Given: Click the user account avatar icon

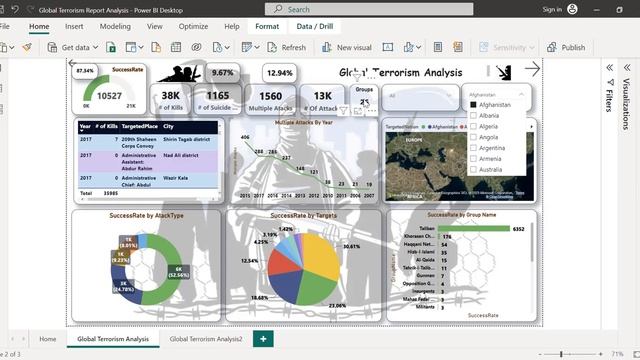Looking at the screenshot, I should pos(572,9).
